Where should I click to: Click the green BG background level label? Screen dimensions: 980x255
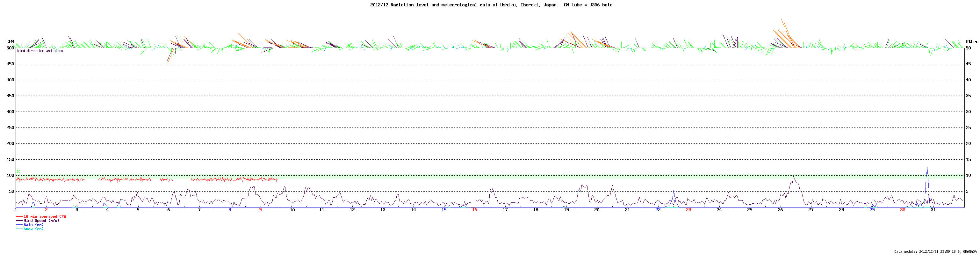pos(19,172)
